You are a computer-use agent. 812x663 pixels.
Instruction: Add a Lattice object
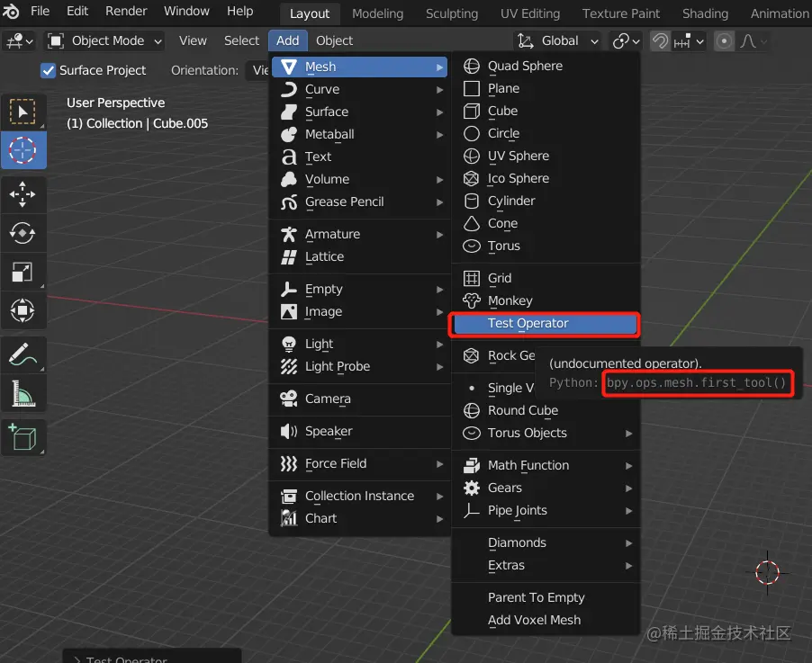[x=359, y=256]
